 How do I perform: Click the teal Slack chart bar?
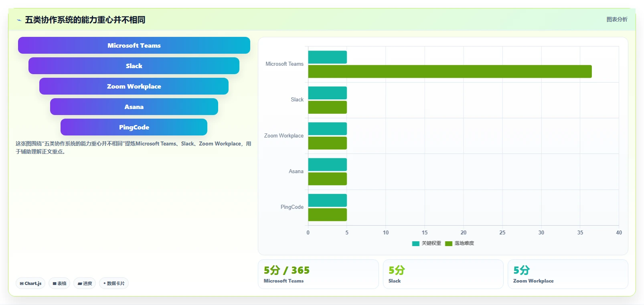coord(327,93)
